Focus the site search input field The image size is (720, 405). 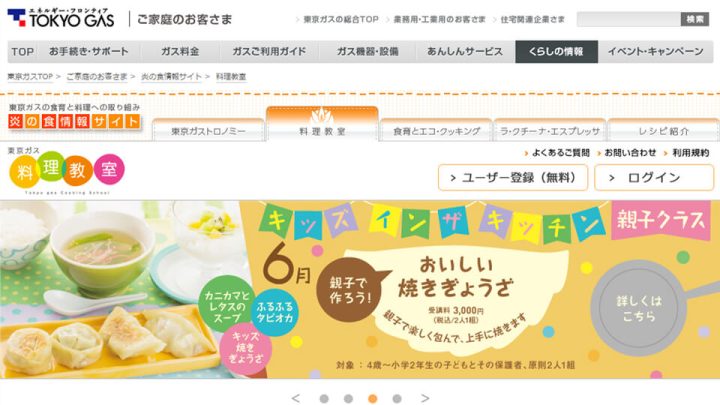click(629, 19)
